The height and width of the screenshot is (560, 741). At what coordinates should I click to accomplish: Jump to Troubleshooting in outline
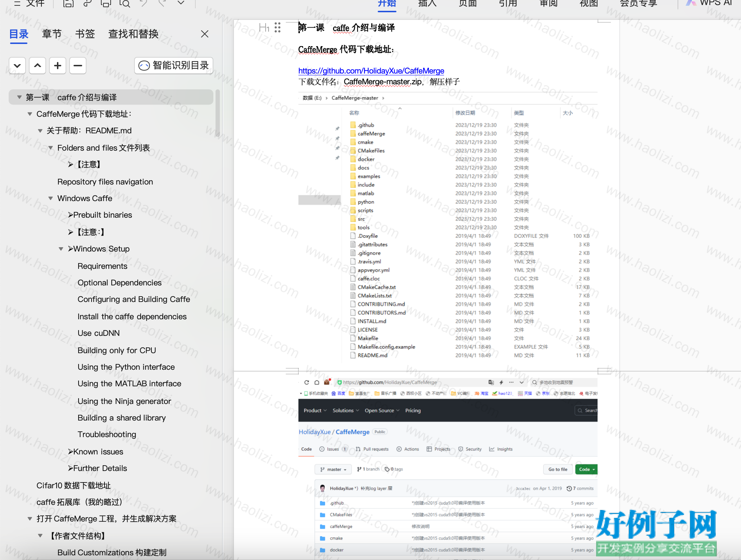[107, 434]
